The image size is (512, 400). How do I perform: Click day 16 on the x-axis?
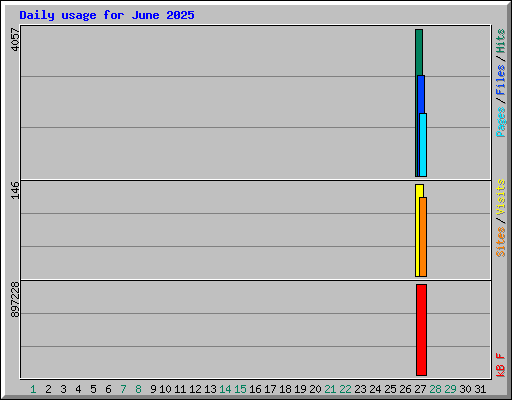pos(255,389)
